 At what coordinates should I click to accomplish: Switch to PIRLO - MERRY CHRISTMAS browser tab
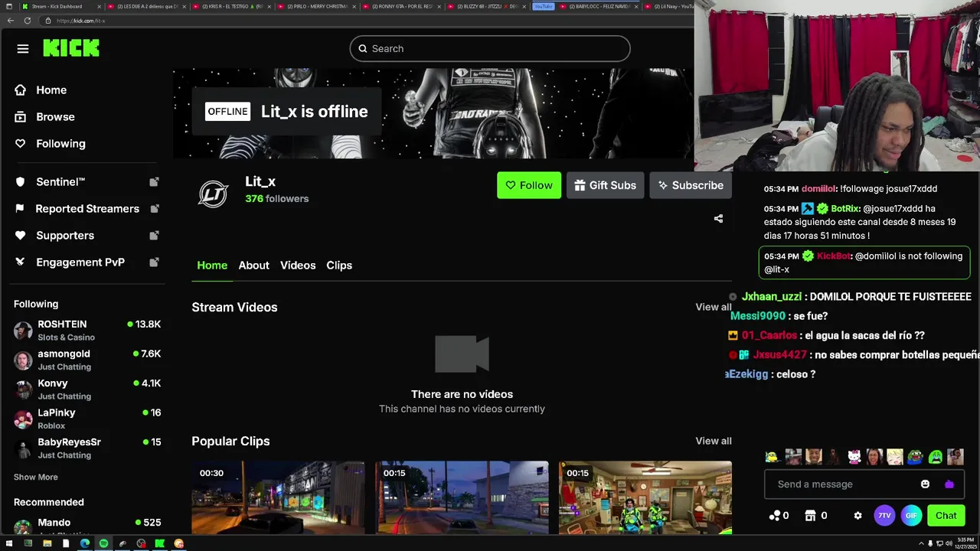click(x=317, y=6)
